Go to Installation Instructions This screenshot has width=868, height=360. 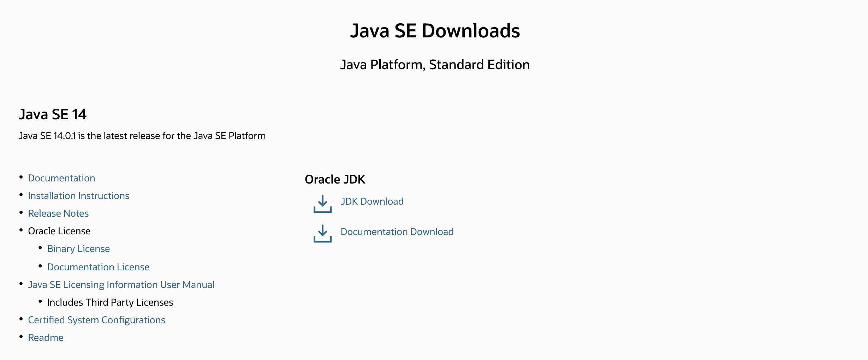coord(79,196)
